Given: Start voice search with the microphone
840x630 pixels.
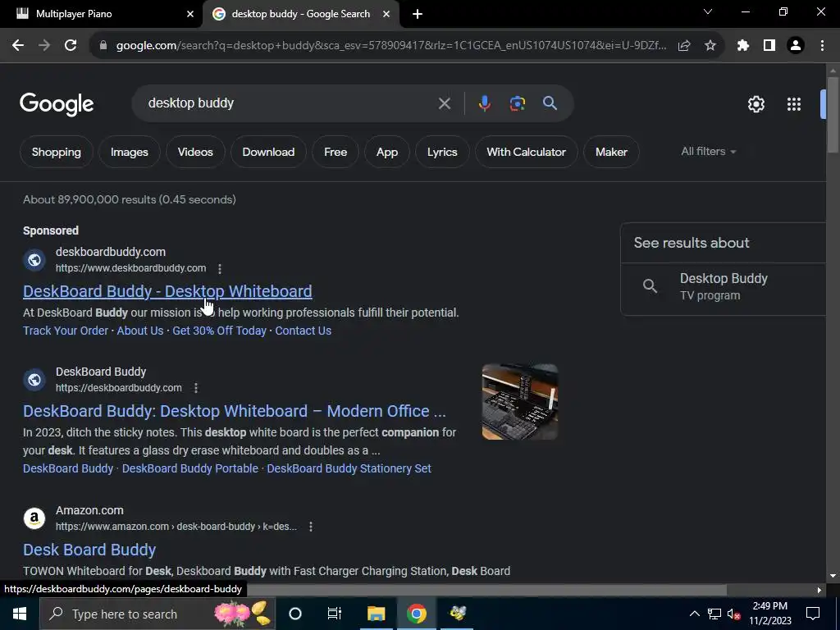Looking at the screenshot, I should coord(484,103).
